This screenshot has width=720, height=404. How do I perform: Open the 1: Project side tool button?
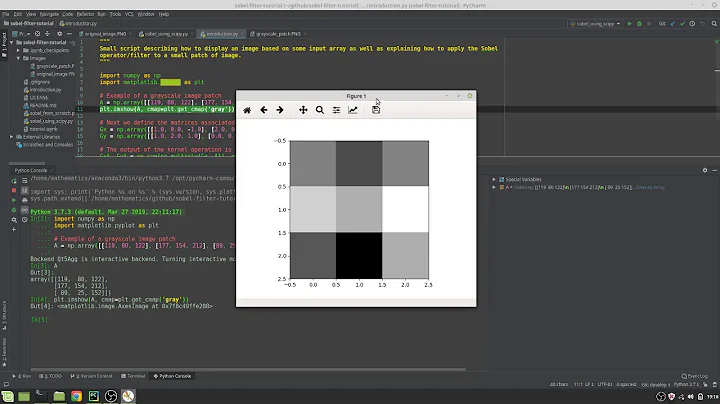[4, 45]
